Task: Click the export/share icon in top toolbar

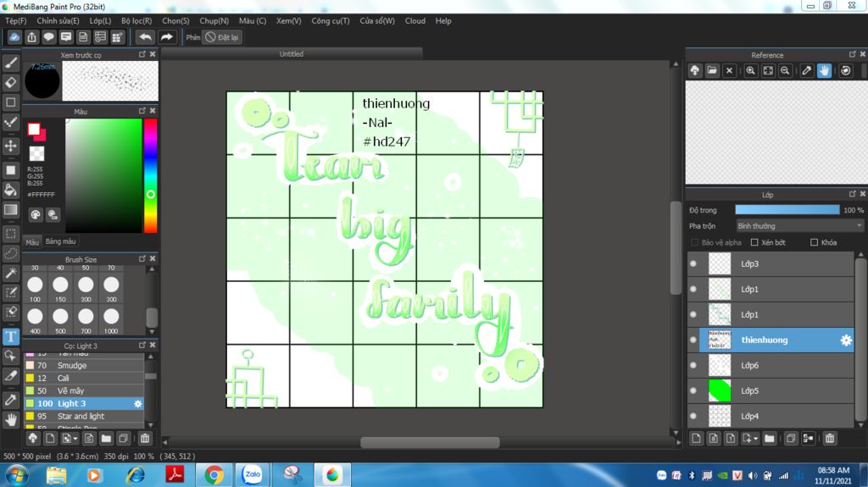Action: [x=31, y=37]
